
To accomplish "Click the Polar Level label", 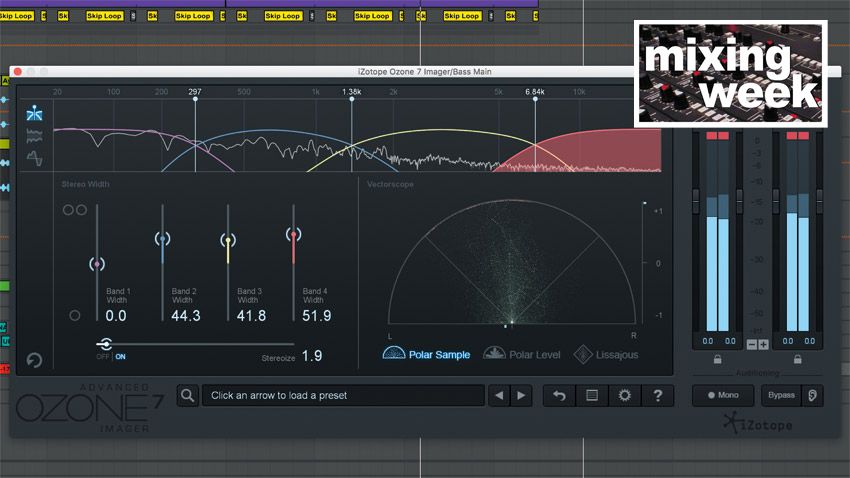I will coord(535,354).
